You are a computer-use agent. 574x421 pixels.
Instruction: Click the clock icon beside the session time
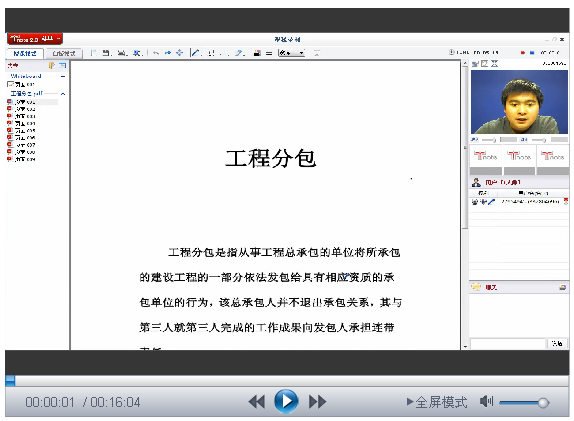coord(452,52)
